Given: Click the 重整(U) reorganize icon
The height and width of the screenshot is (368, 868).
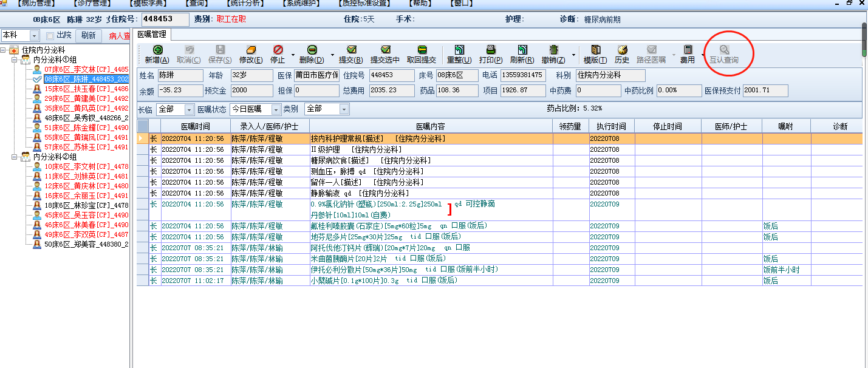Looking at the screenshot, I should click(459, 49).
